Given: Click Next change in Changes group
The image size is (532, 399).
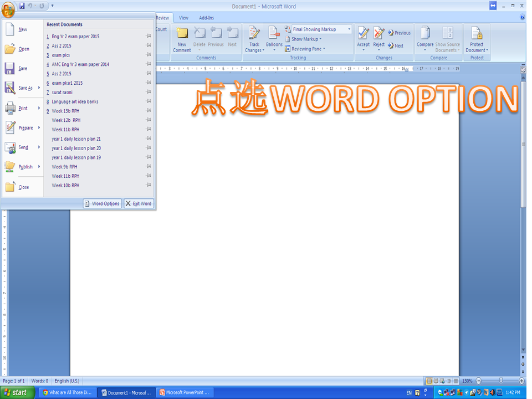Looking at the screenshot, I should pyautogui.click(x=396, y=45).
